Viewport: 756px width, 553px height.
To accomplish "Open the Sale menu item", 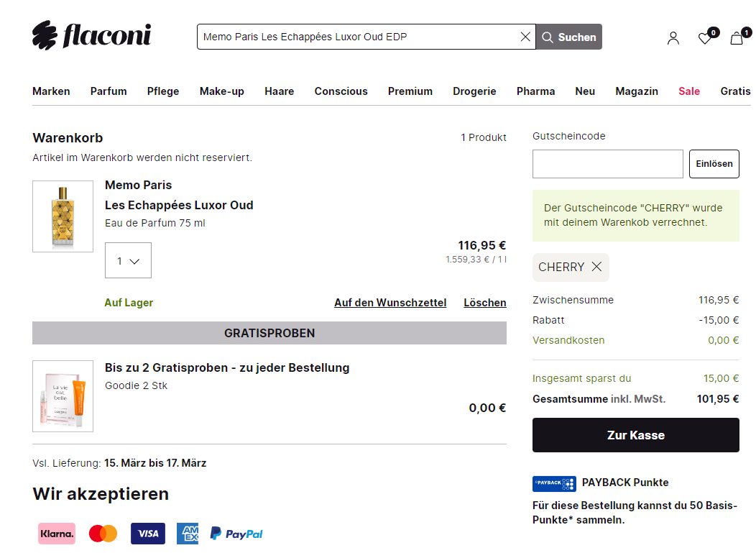I will (x=688, y=91).
